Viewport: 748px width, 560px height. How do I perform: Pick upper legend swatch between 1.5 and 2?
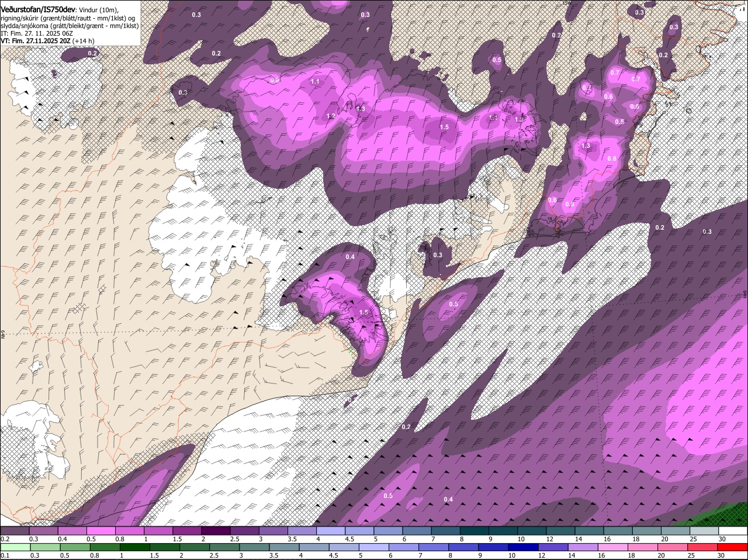[186, 531]
